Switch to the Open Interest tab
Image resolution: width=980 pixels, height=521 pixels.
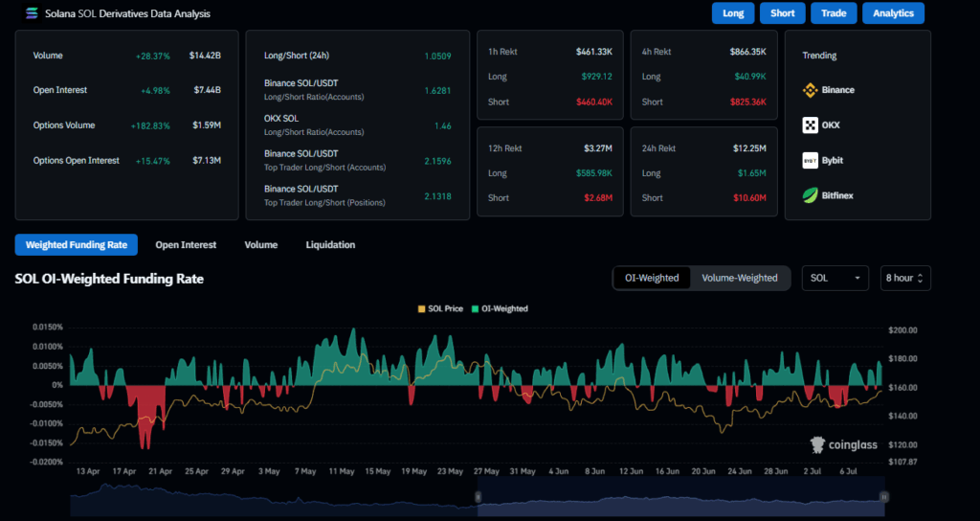tap(186, 245)
